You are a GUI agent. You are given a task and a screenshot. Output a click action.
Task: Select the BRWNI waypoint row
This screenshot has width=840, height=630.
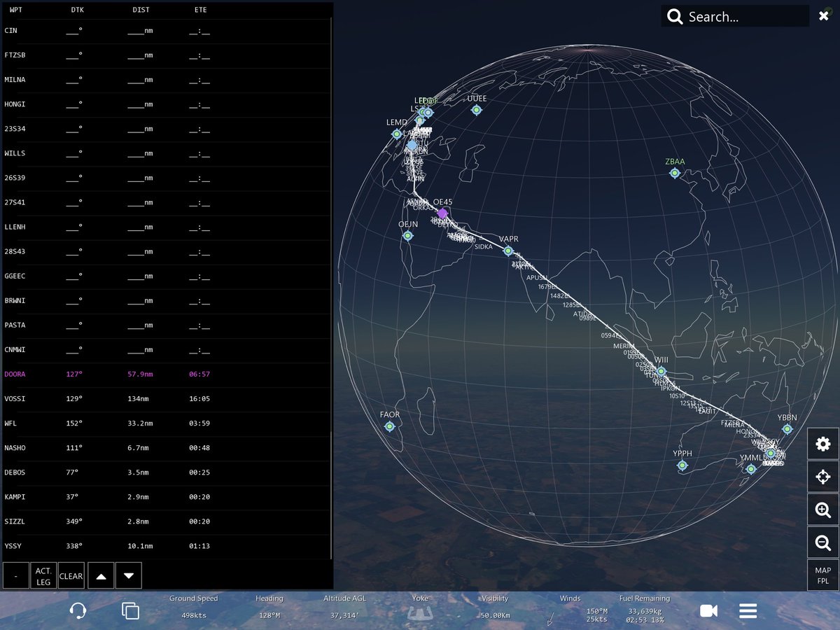165,300
